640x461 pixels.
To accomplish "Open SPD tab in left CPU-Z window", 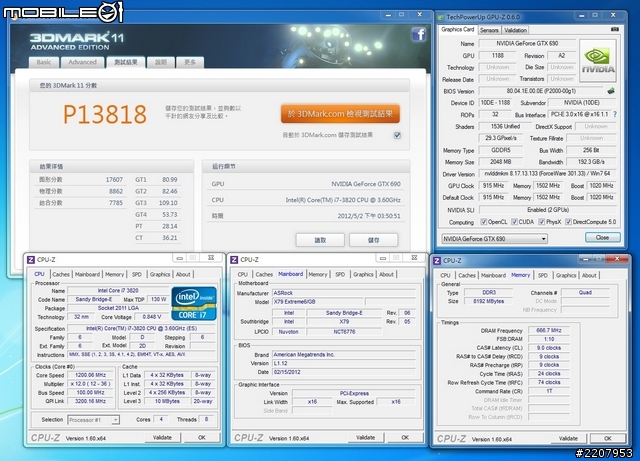I will click(x=137, y=274).
